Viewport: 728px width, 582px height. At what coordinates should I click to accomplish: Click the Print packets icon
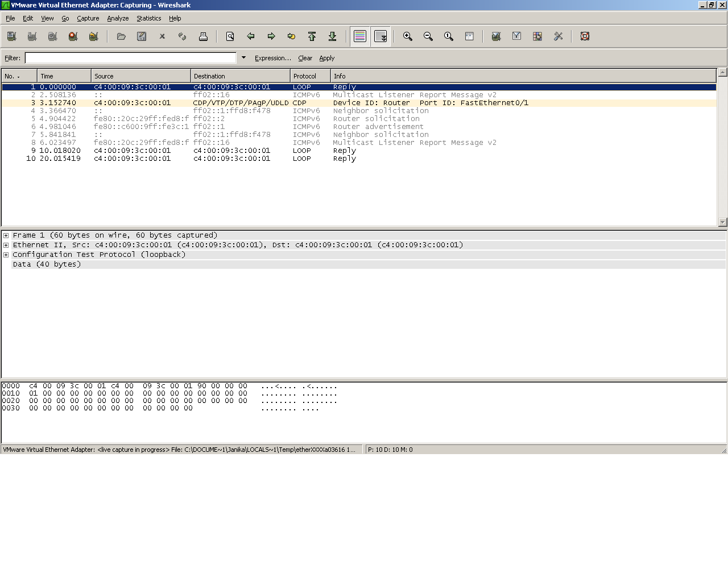203,36
